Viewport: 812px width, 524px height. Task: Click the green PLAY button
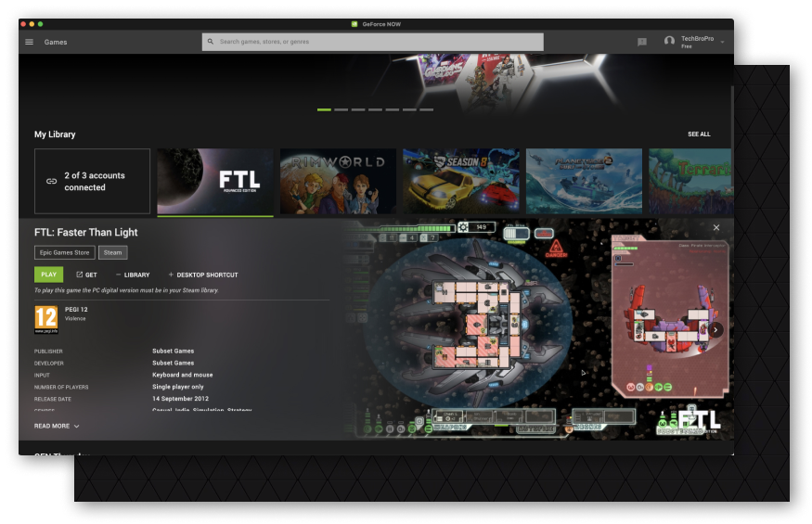tap(48, 275)
